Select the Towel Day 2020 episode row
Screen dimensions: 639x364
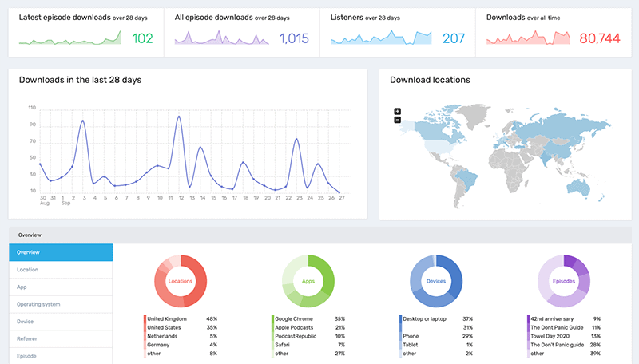tap(564, 336)
